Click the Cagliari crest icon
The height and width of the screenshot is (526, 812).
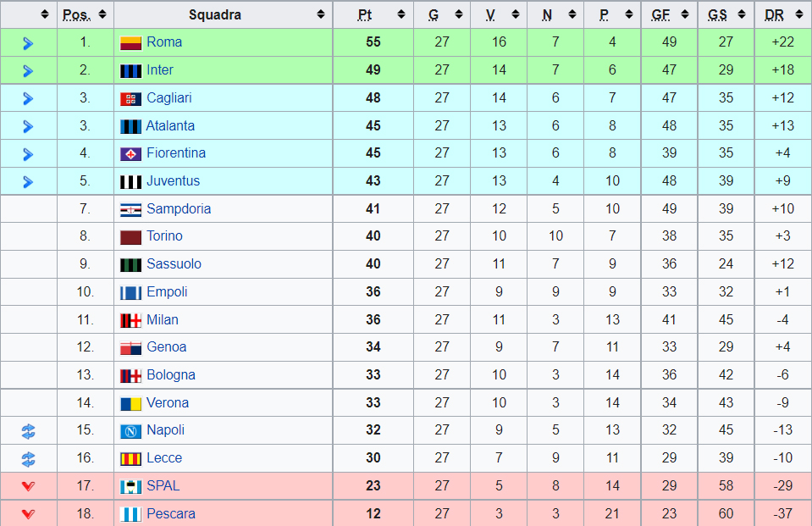coord(130,98)
